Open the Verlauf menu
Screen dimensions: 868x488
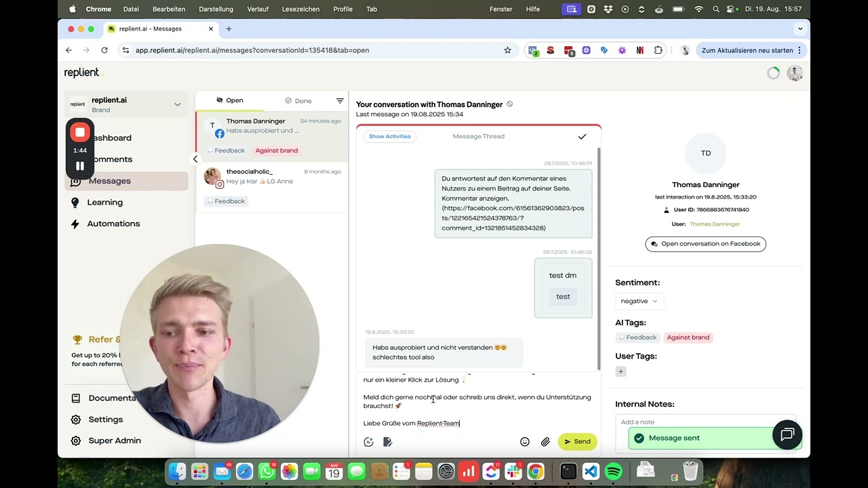258,9
